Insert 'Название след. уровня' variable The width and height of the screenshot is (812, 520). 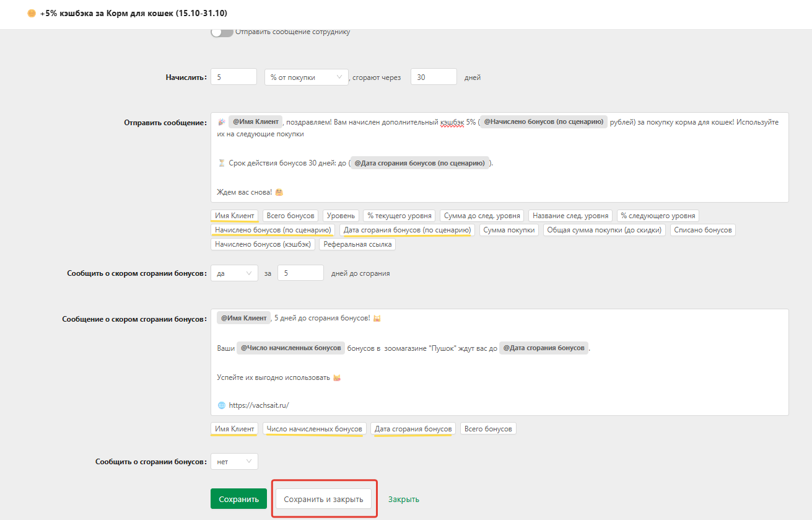(x=570, y=216)
